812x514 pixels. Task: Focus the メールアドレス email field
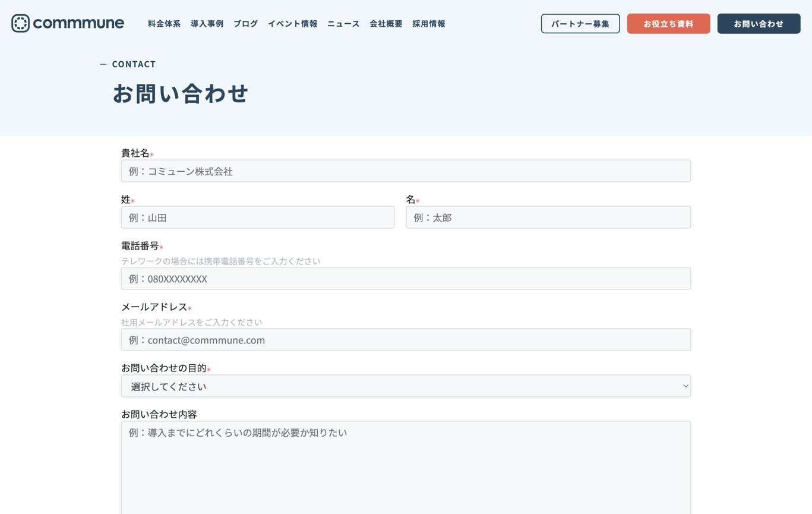coord(406,340)
